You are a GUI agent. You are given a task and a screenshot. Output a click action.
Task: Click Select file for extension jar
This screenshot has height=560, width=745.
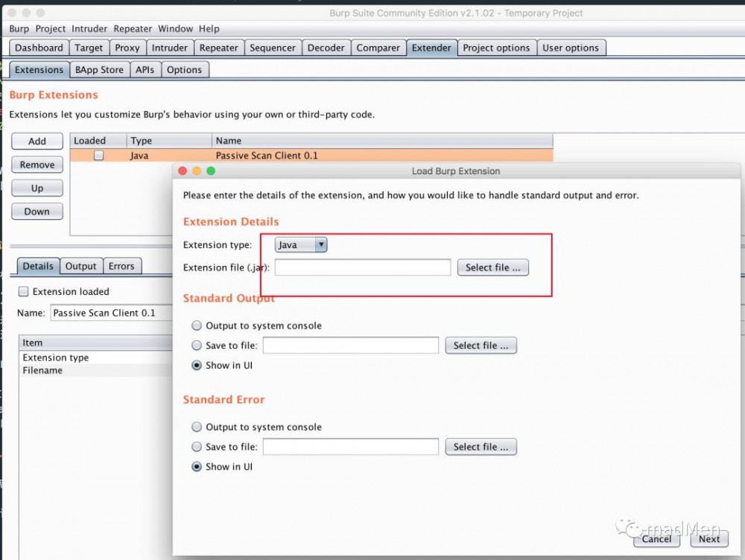click(492, 267)
